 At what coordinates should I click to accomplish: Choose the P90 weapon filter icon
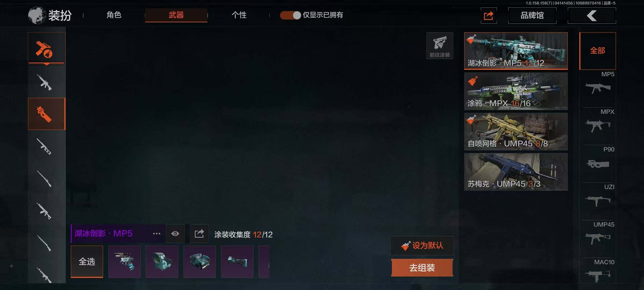598,164
